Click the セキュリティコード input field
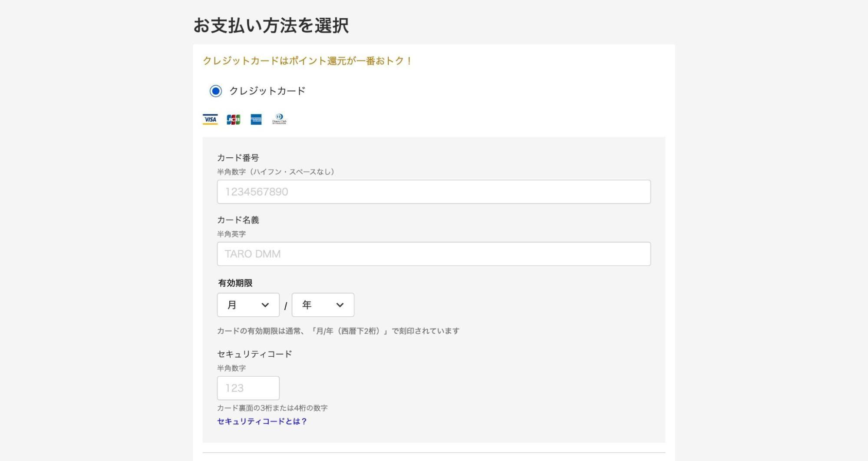The width and height of the screenshot is (868, 461). coord(248,388)
